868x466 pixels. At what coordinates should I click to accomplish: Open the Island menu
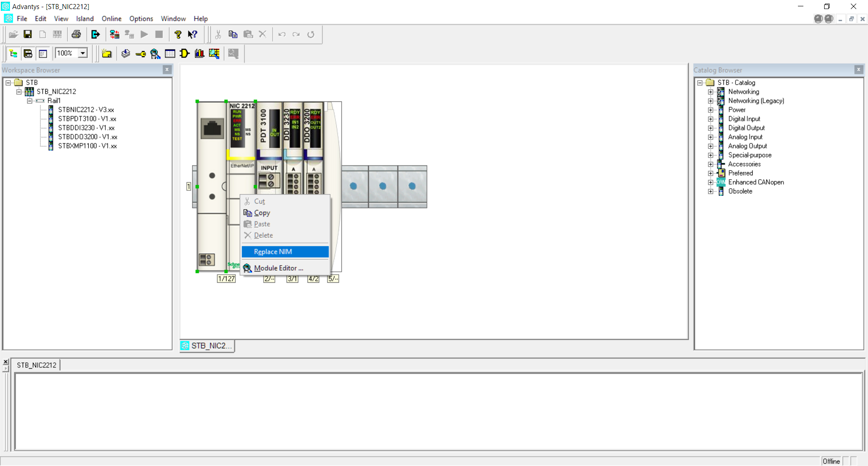85,19
